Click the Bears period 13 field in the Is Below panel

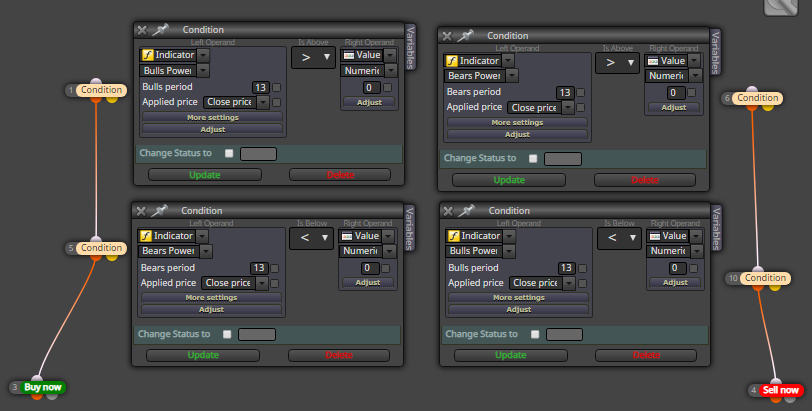(x=258, y=268)
